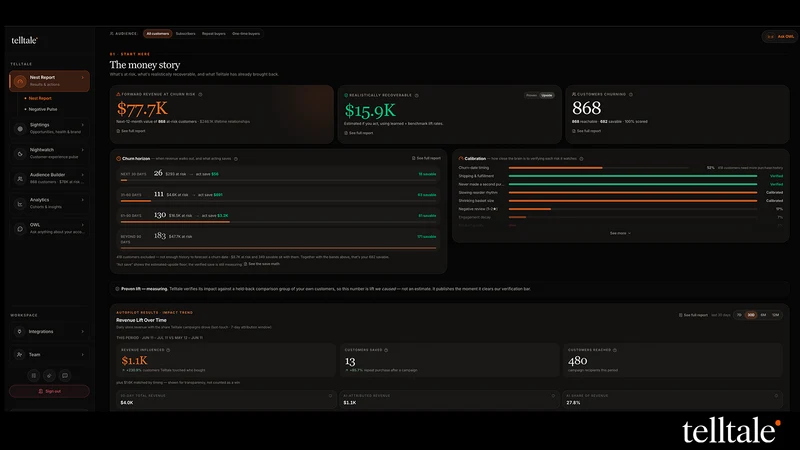Click info icon beside Realistically Recoverable
800x450 pixels.
(417, 95)
